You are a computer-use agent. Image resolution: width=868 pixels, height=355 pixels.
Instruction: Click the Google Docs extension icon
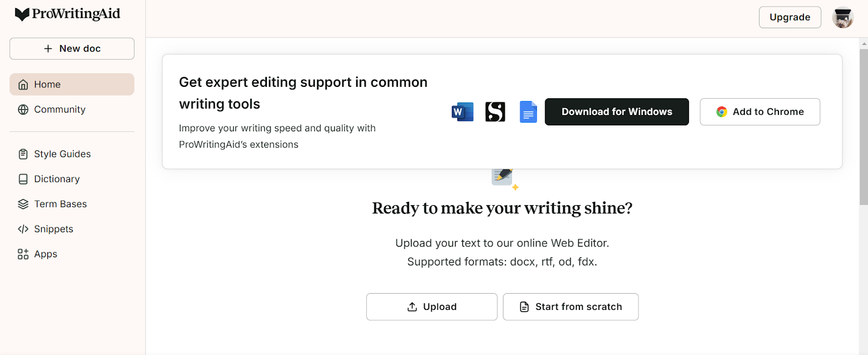(x=528, y=111)
